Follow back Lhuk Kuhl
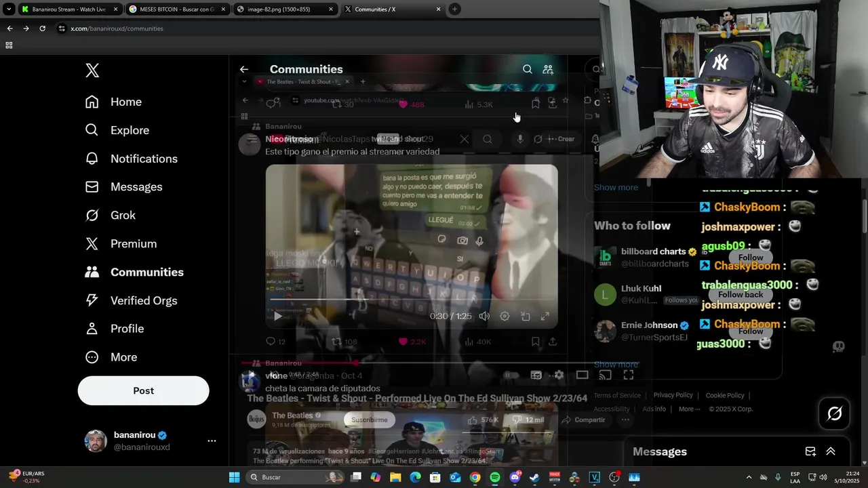This screenshot has height=488, width=868. (741, 294)
